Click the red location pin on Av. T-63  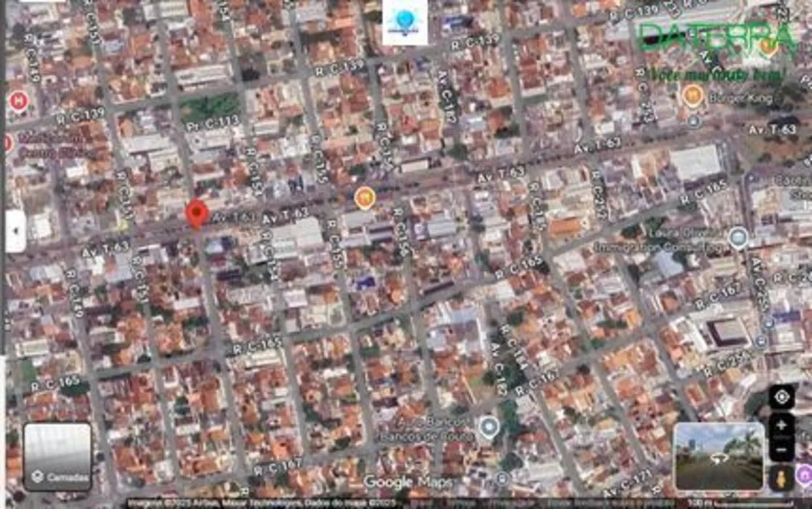tap(196, 213)
